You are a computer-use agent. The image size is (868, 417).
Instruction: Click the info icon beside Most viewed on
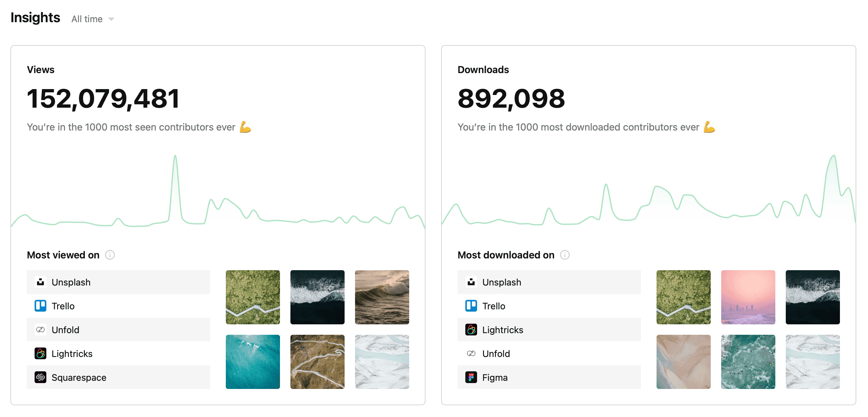(110, 255)
